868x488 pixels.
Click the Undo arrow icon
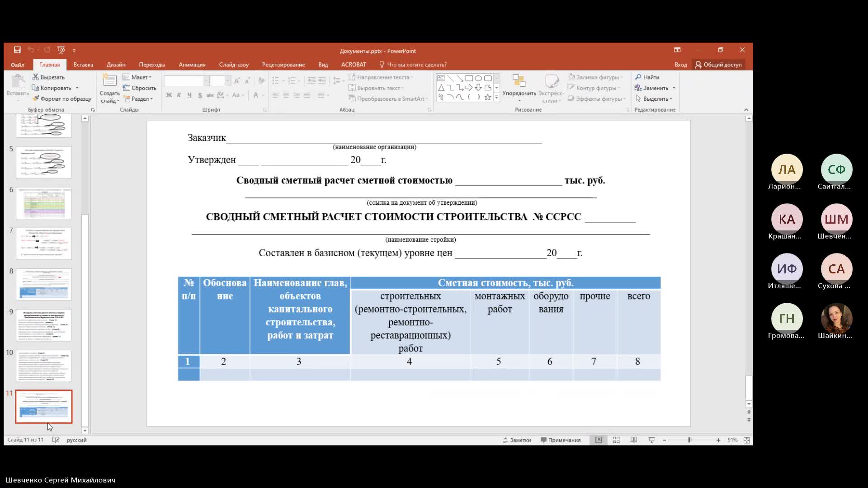31,50
